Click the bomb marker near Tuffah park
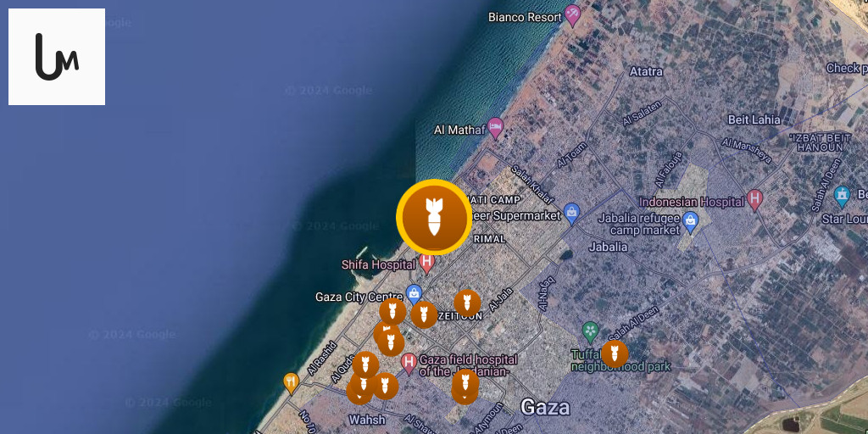 coord(615,354)
